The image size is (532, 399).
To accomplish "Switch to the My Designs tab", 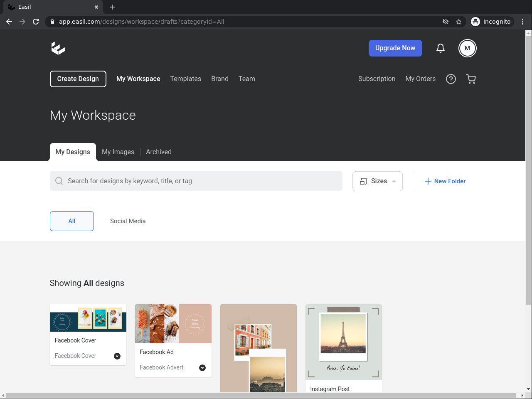I will pyautogui.click(x=73, y=152).
